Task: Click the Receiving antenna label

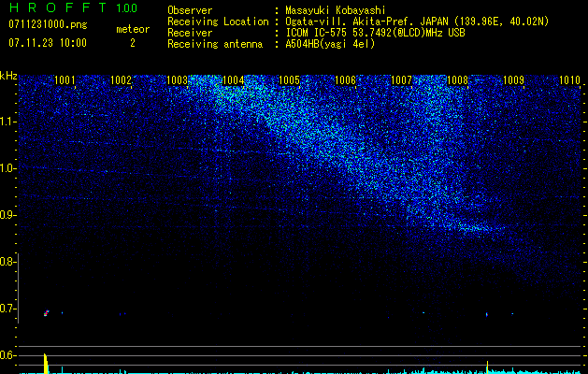Action: [x=215, y=44]
